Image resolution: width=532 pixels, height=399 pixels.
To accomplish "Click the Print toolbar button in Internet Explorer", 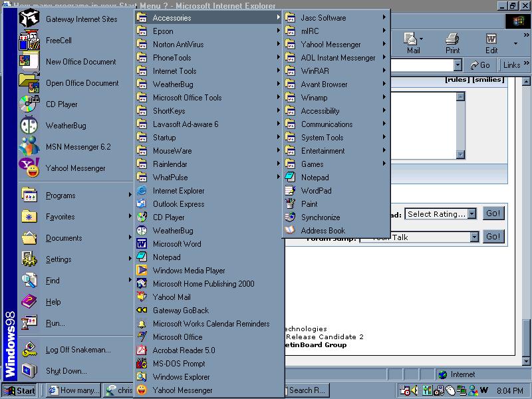I will [x=452, y=43].
